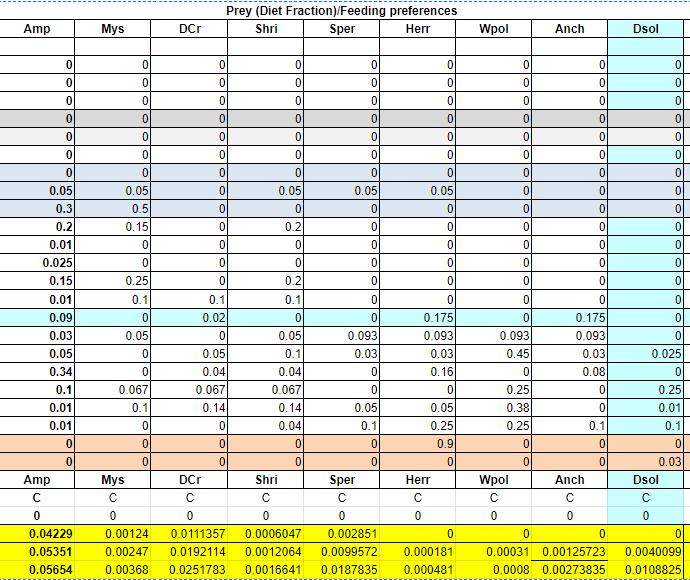The width and height of the screenshot is (690, 580).
Task: Select the 0.00247 cell in Mys column
Action: click(113, 552)
